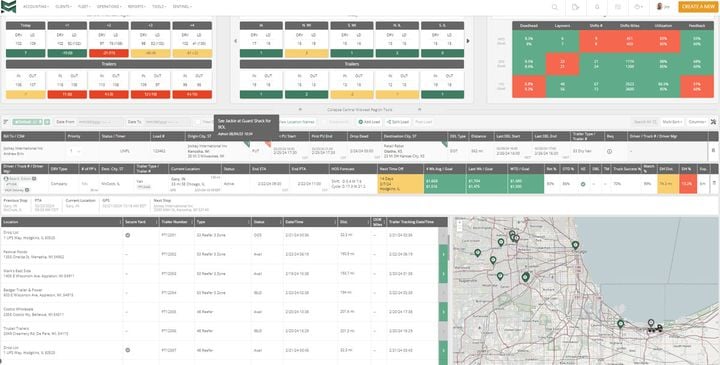Open REPORTS menu

coord(137,7)
